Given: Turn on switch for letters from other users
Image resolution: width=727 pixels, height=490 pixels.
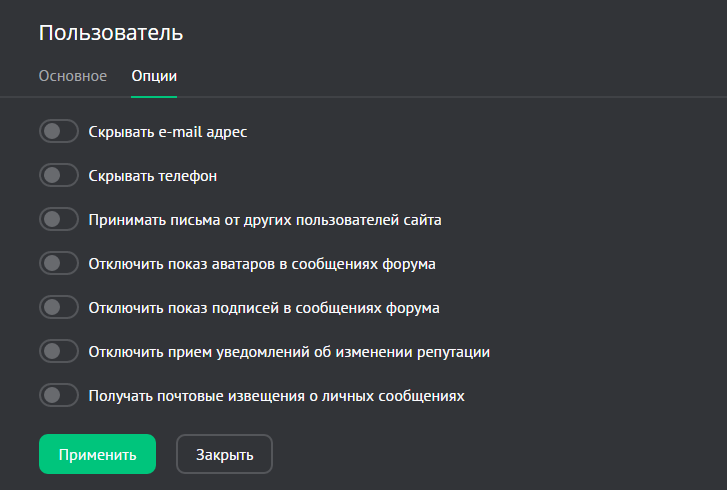Looking at the screenshot, I should (58, 219).
